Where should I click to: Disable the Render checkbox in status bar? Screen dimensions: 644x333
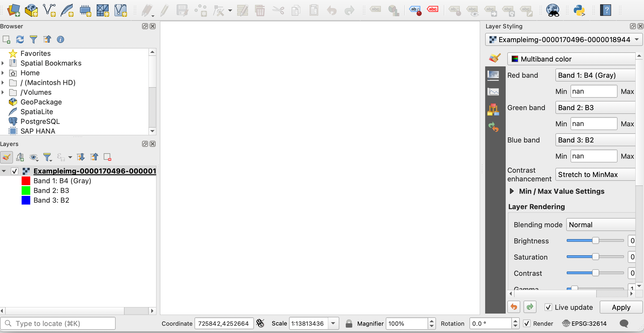coord(527,323)
